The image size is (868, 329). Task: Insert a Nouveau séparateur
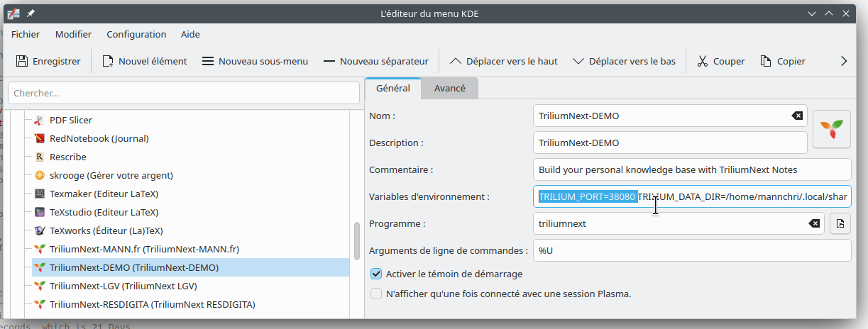[x=376, y=61]
